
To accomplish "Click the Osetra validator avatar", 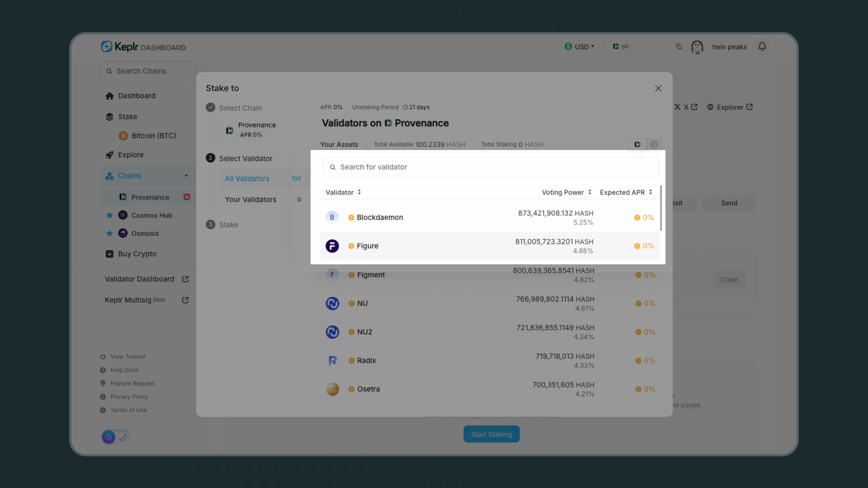I will [x=332, y=389].
